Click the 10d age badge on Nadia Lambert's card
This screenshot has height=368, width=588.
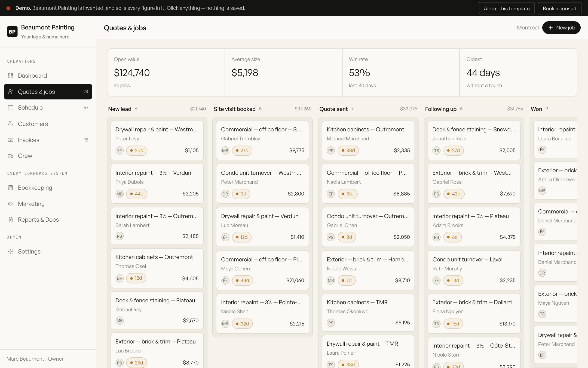pos(347,194)
